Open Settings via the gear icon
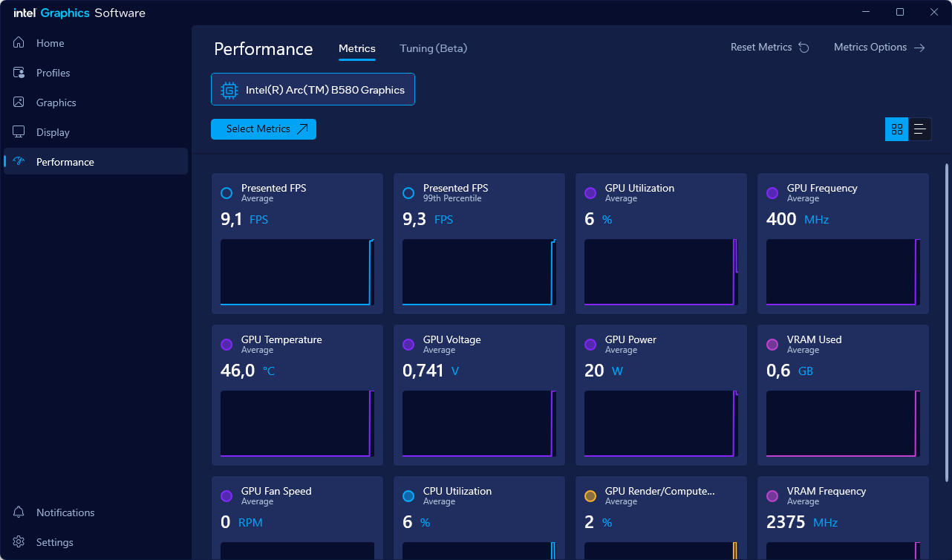 coord(19,542)
